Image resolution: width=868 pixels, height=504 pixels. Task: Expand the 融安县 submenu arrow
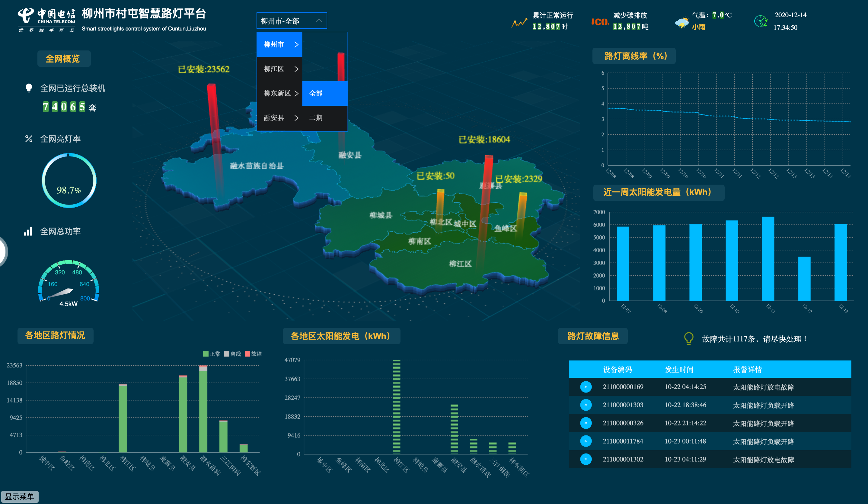pyautogui.click(x=296, y=118)
